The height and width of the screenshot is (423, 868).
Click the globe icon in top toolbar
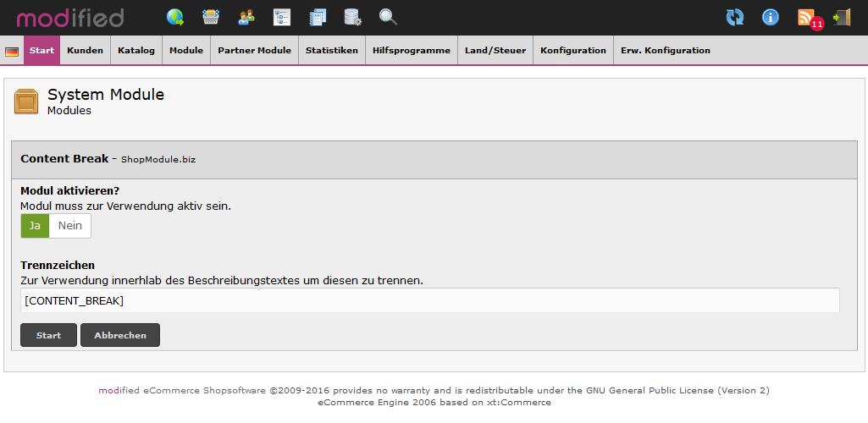(x=175, y=17)
